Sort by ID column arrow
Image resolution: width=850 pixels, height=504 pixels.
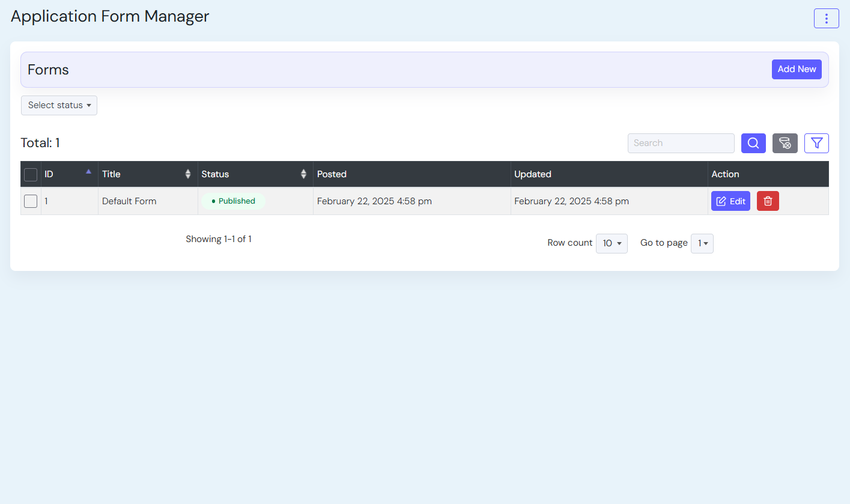click(x=89, y=172)
